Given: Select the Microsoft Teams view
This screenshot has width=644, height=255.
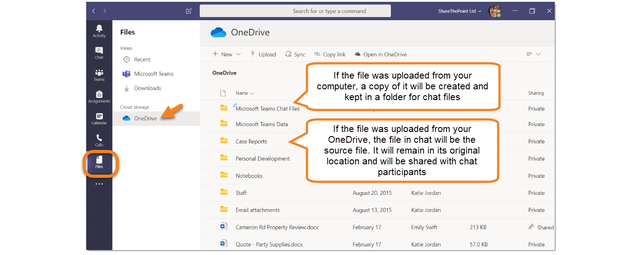Looking at the screenshot, I should (x=148, y=74).
